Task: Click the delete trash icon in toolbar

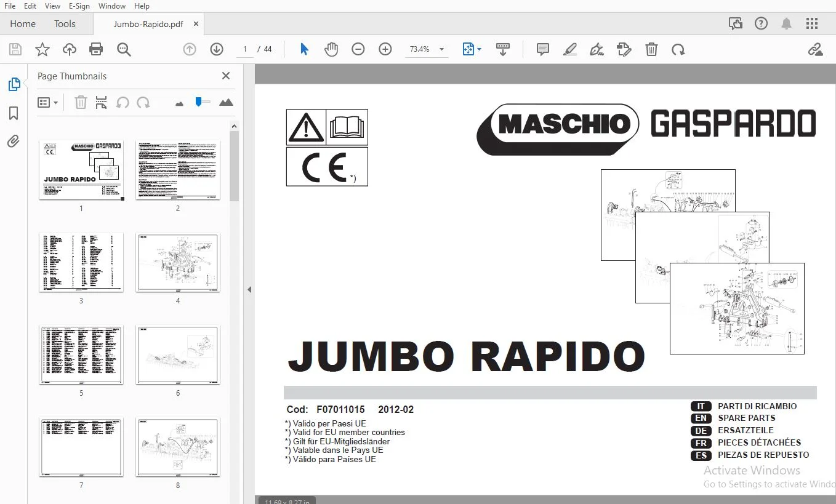Action: click(651, 49)
